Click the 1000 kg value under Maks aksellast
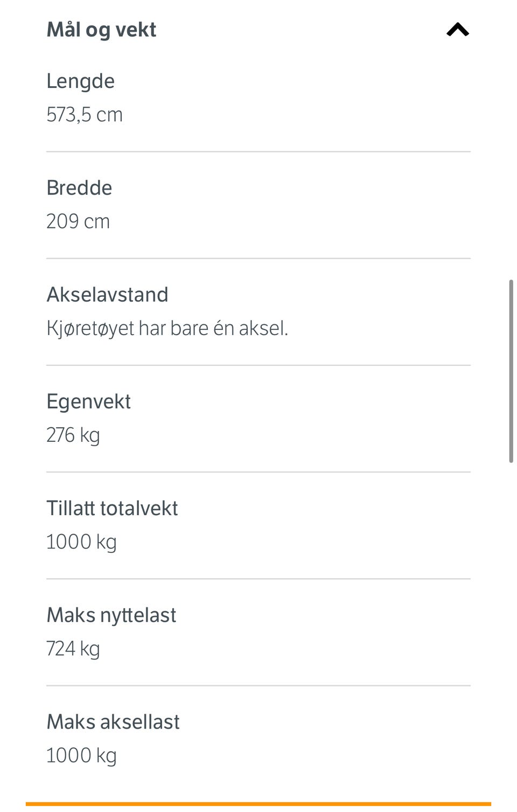517x812 pixels. tap(81, 755)
